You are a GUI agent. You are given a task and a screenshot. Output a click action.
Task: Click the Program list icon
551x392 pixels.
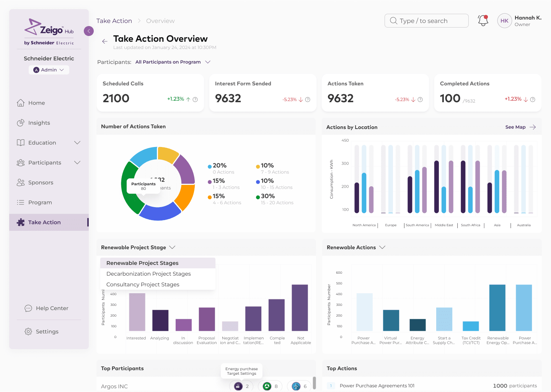[21, 202]
